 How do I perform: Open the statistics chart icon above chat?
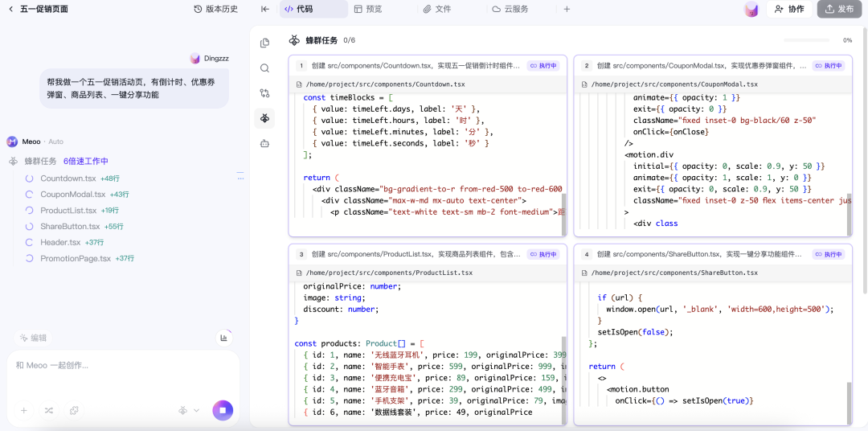223,338
